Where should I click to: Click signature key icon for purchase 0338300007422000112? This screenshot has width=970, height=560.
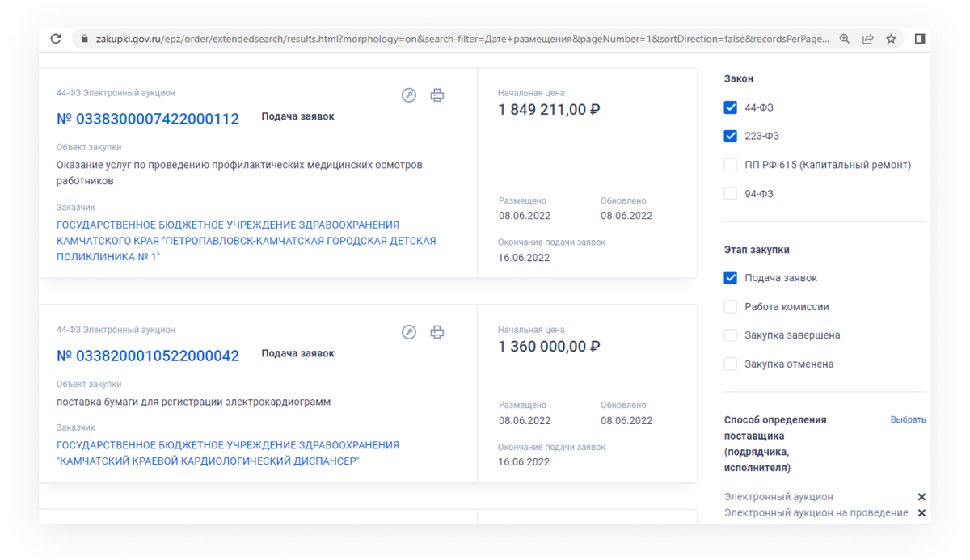[409, 95]
